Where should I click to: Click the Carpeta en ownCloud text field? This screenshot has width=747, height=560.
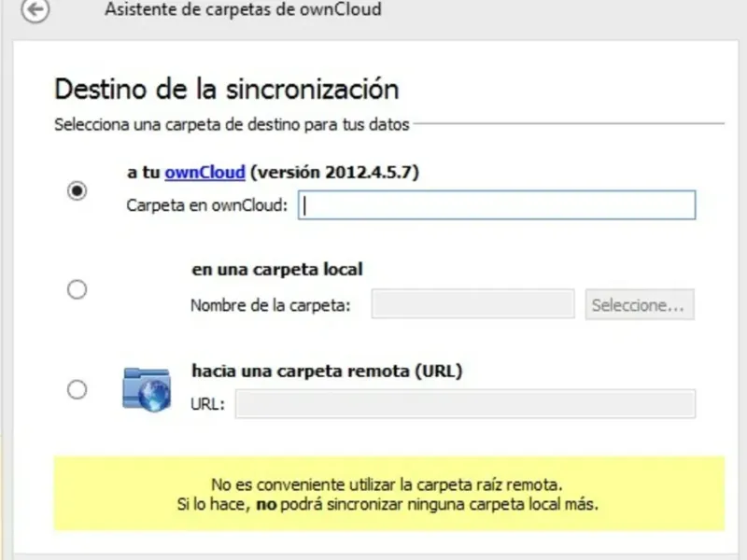(497, 205)
